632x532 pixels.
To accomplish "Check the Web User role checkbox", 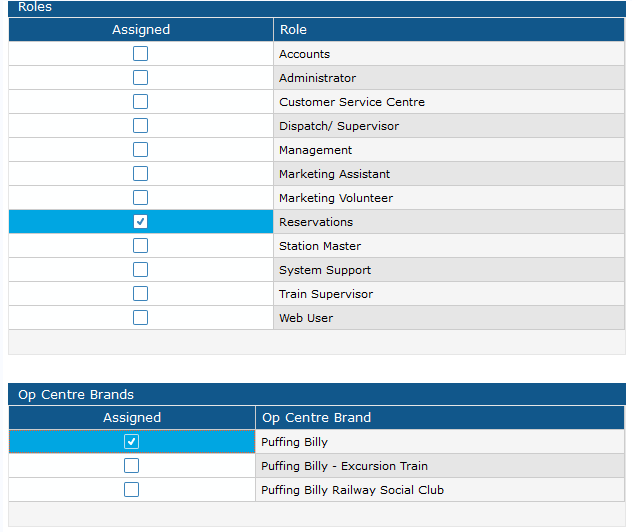I will (x=140, y=318).
